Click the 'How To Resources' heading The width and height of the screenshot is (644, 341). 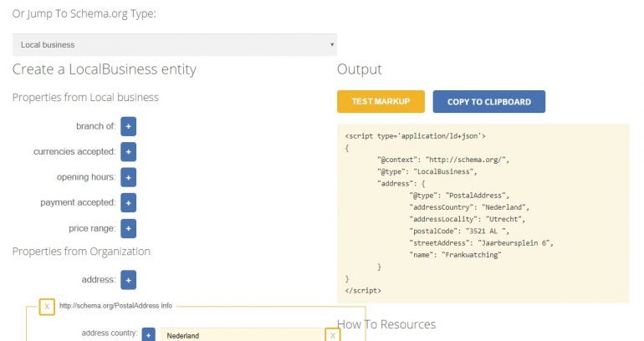pos(386,324)
